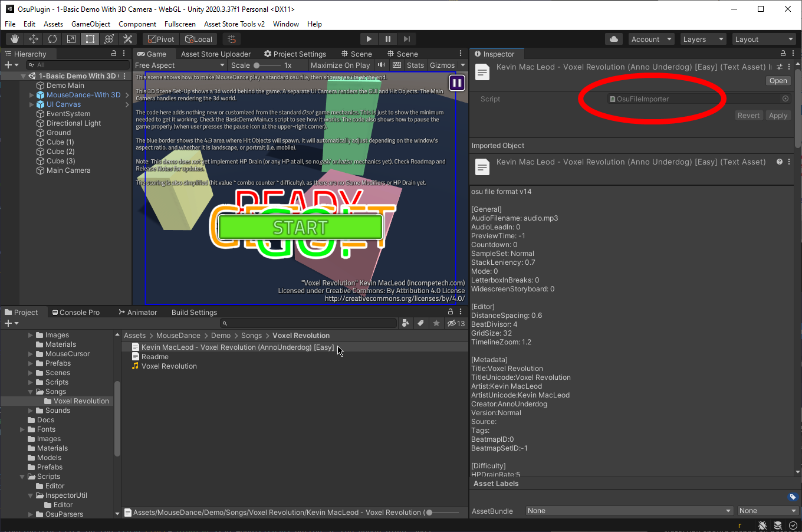802x532 pixels.
Task: Open the preset selector icon in the Inspector
Action: pyautogui.click(x=780, y=67)
